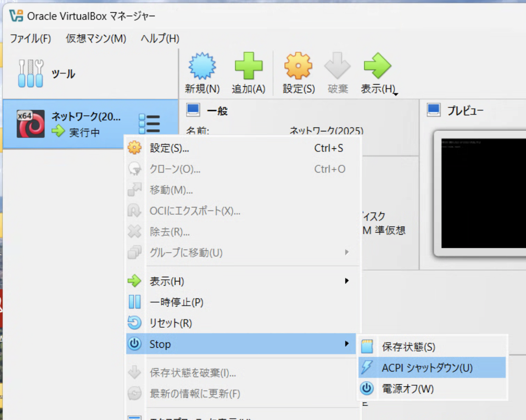Click the Discard (破棄) toolbar icon
Screen dimensions: 526x420
pyautogui.click(x=337, y=66)
